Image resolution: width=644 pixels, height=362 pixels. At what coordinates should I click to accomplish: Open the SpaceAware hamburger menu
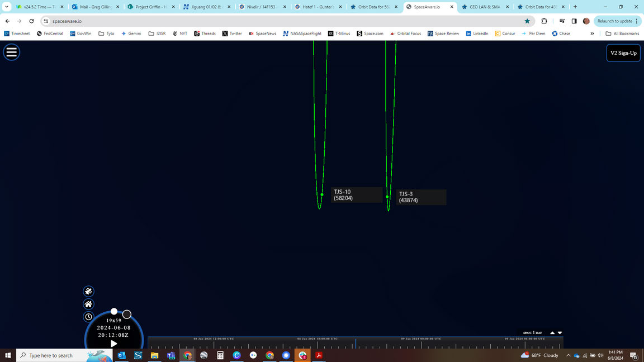pos(12,52)
